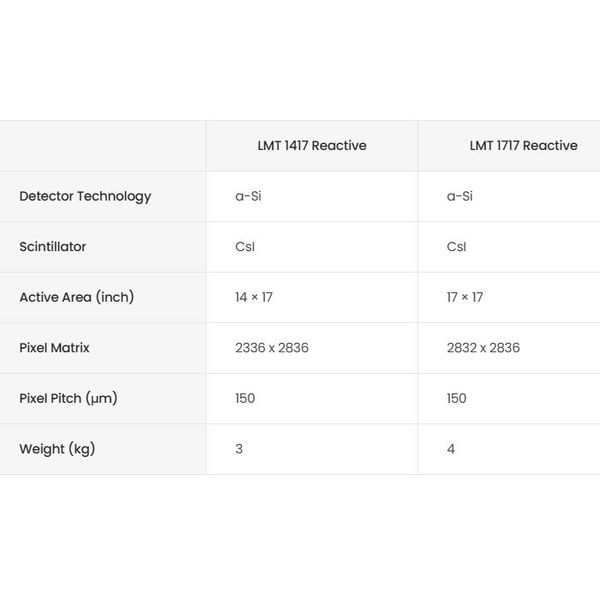Click a-Si value under LMT 1417 Reactive
This screenshot has width=600, height=600.
point(249,196)
